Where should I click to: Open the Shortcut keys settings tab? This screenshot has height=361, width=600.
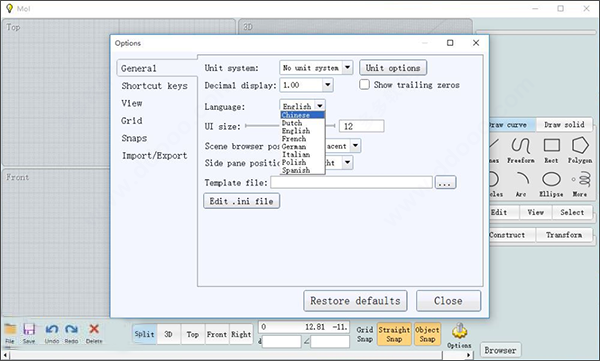coord(155,86)
